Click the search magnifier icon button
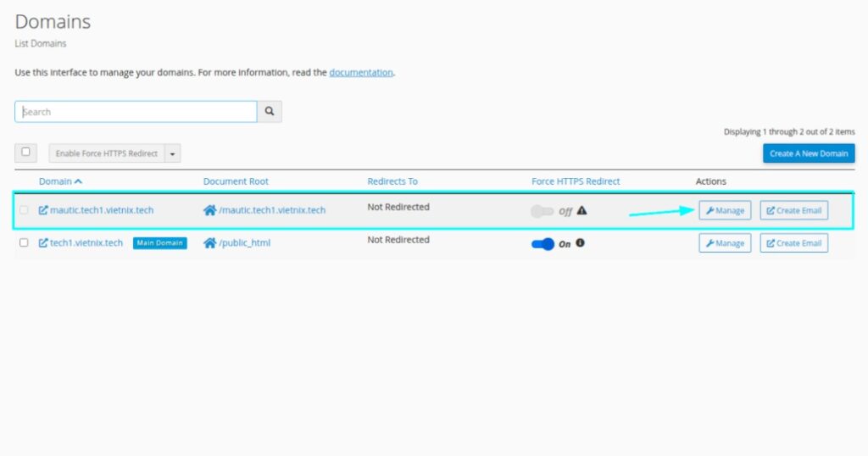The width and height of the screenshot is (868, 456). (x=270, y=112)
